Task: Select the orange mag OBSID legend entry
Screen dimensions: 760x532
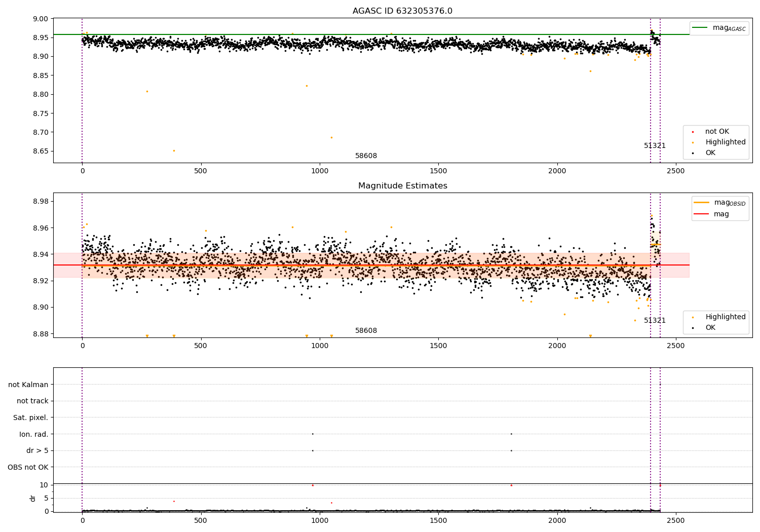Action: pyautogui.click(x=720, y=203)
